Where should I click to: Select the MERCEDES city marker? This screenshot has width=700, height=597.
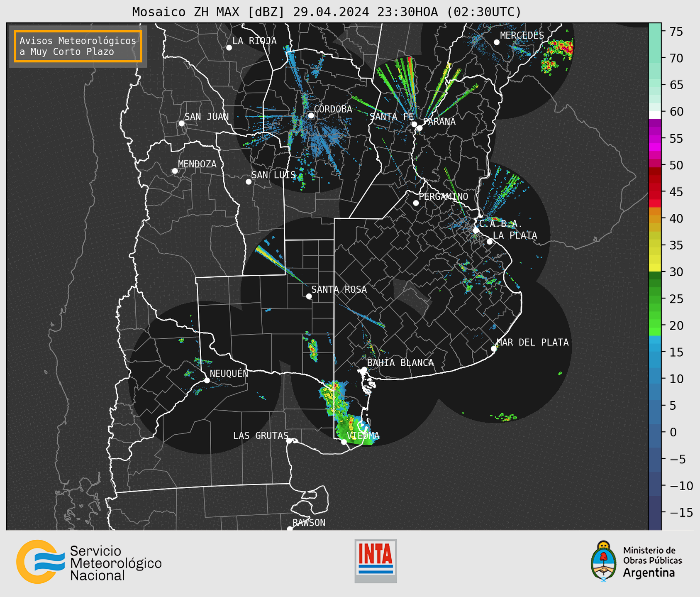point(497,42)
